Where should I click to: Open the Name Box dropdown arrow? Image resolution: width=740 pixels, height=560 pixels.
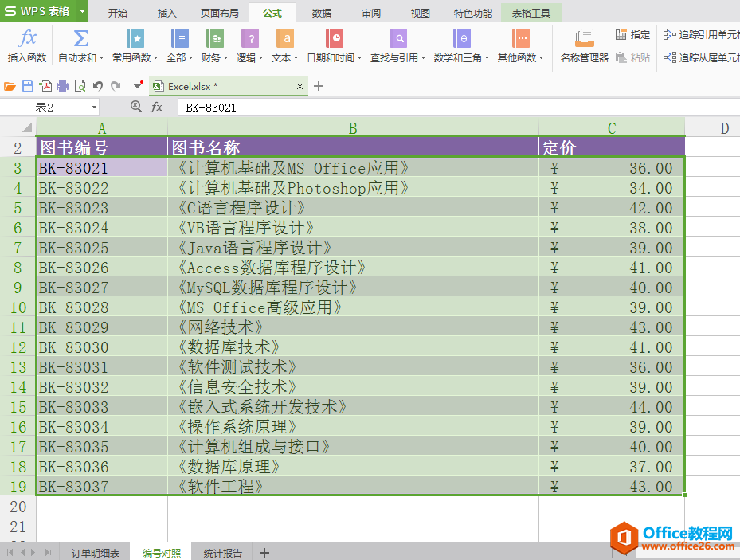[x=94, y=108]
